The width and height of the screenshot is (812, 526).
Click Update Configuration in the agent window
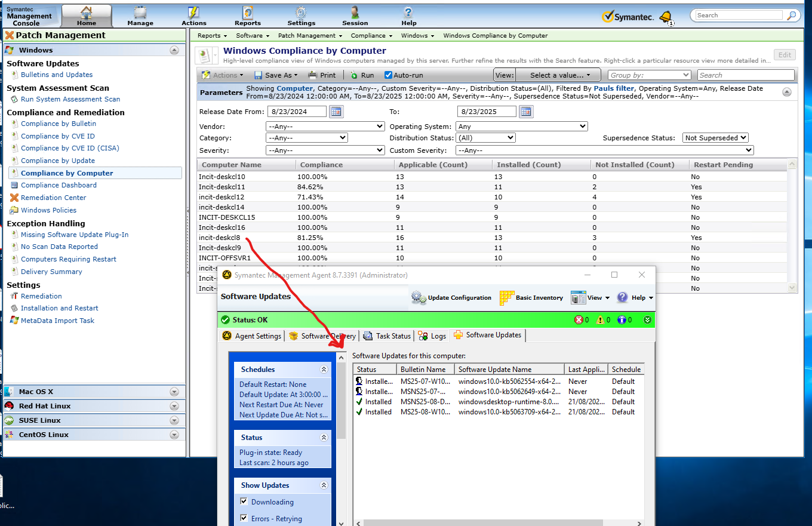point(451,297)
